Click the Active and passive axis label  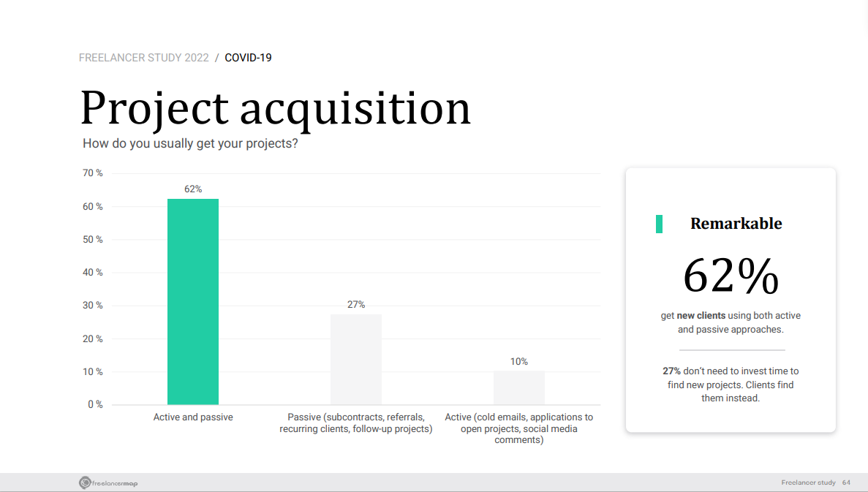(x=193, y=417)
